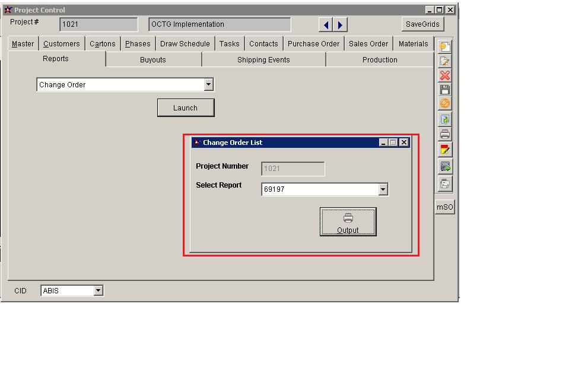Click the floppy disk save icon
The image size is (588, 383).
pos(444,90)
